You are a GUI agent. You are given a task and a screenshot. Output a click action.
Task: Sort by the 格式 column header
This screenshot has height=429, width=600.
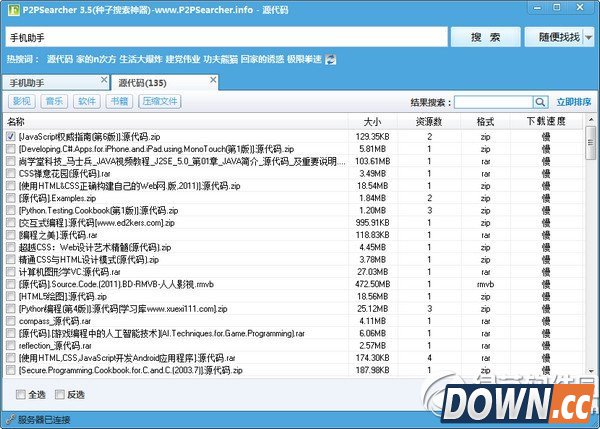pyautogui.click(x=486, y=122)
